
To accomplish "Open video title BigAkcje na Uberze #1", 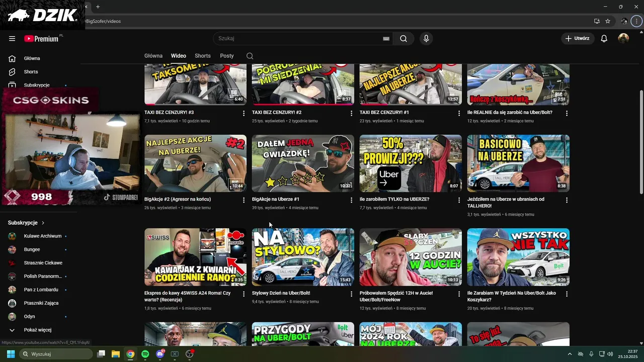I will coord(276,199).
